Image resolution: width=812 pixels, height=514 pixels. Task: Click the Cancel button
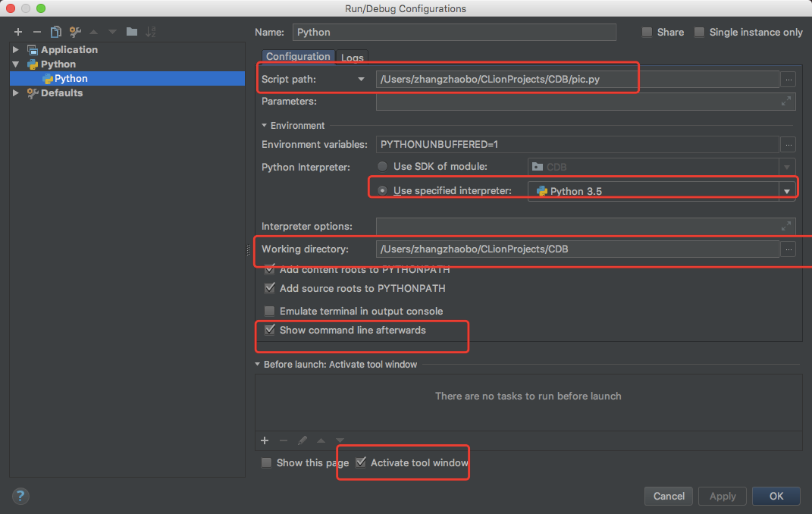tap(669, 496)
